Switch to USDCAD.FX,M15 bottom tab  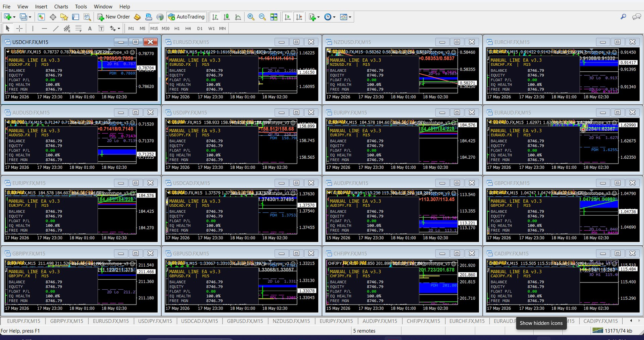point(200,321)
